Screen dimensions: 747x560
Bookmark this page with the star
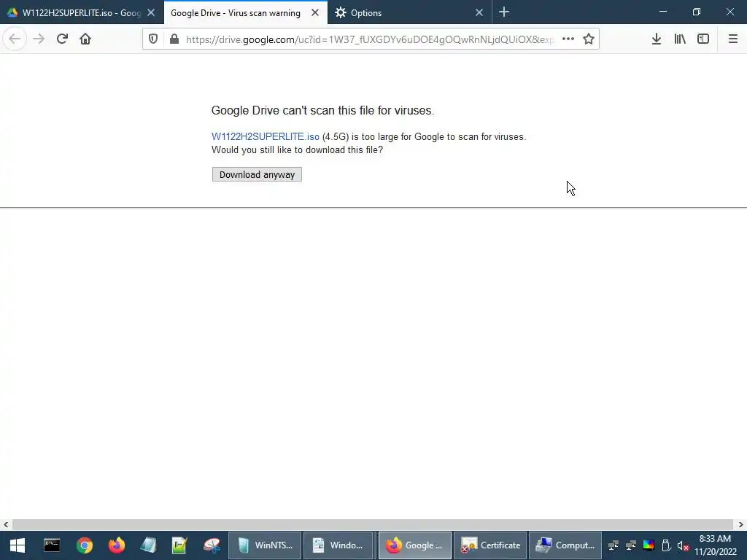click(589, 39)
